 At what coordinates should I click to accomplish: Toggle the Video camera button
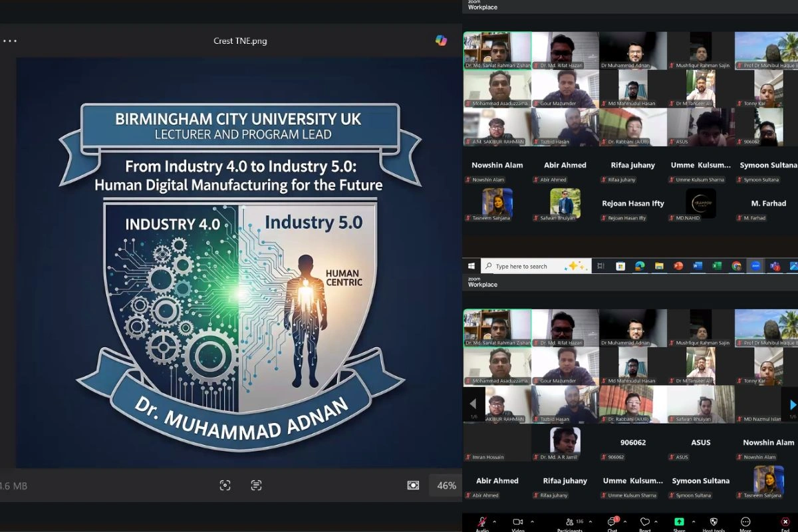click(x=518, y=522)
